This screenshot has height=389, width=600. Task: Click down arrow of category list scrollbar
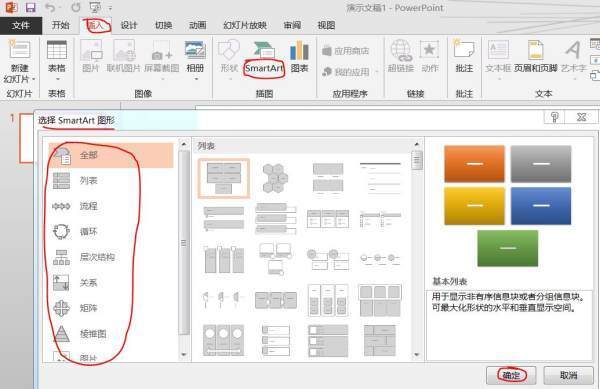[184, 355]
